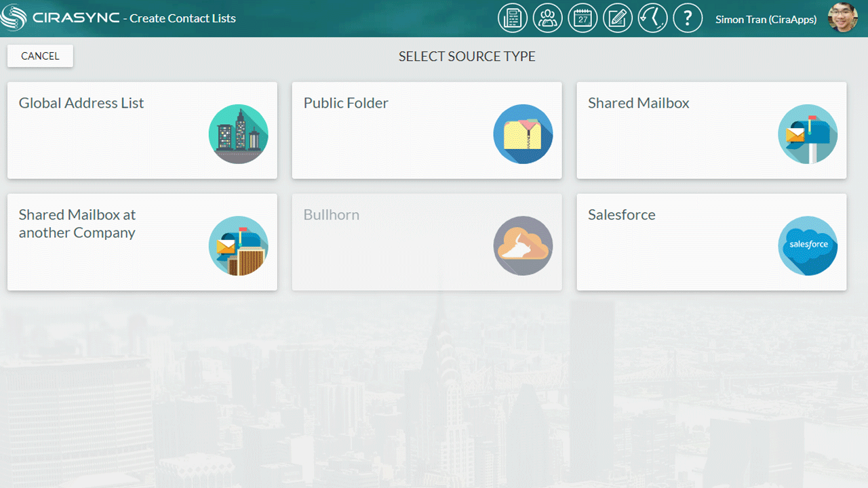Click the Global Address List city buildings icon
The height and width of the screenshot is (488, 868).
(x=238, y=134)
